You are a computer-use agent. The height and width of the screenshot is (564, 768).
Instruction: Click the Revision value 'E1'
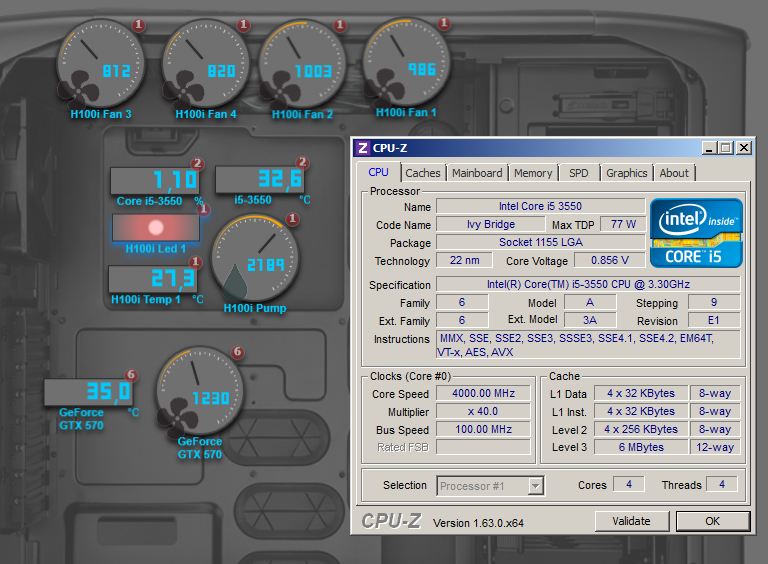point(714,321)
